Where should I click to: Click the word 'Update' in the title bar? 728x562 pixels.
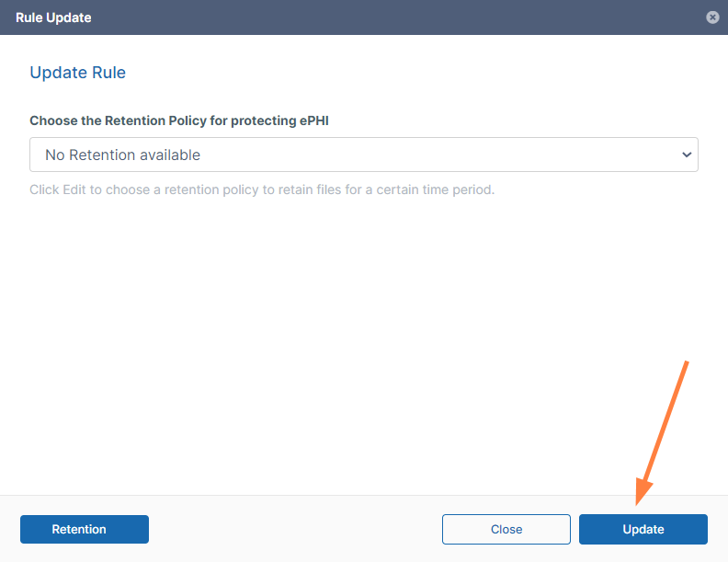pos(70,17)
